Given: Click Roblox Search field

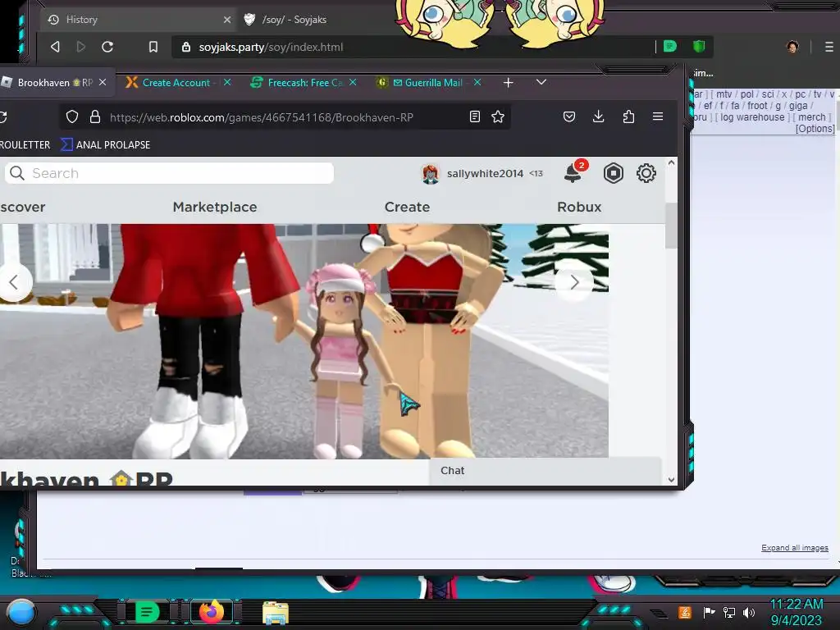Looking at the screenshot, I should [169, 173].
